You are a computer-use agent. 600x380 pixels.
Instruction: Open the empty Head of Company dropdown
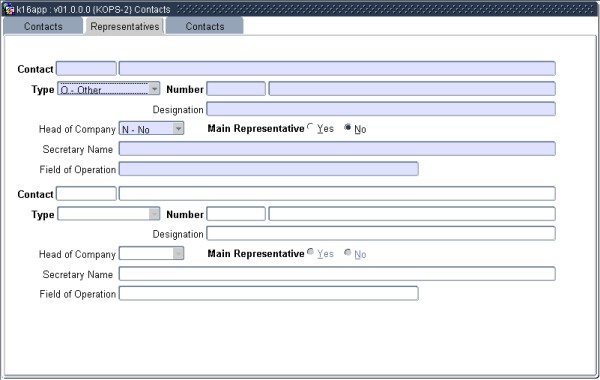(152, 253)
